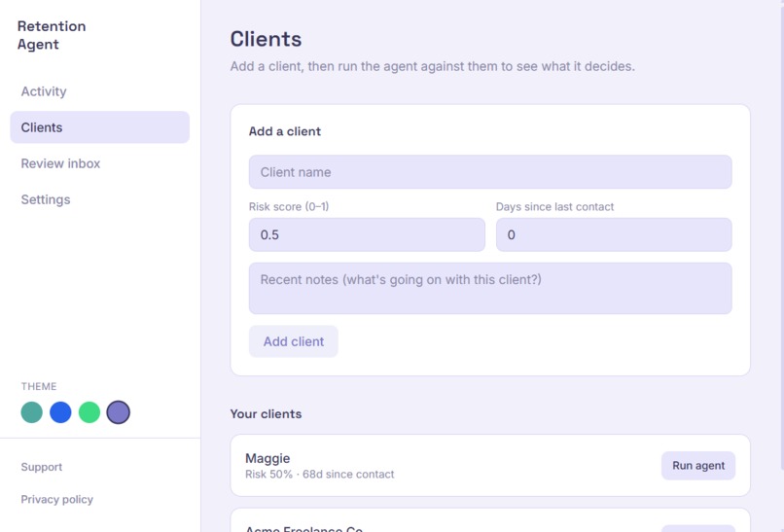
Task: Click the "Your clients" heading
Action: pos(266,414)
